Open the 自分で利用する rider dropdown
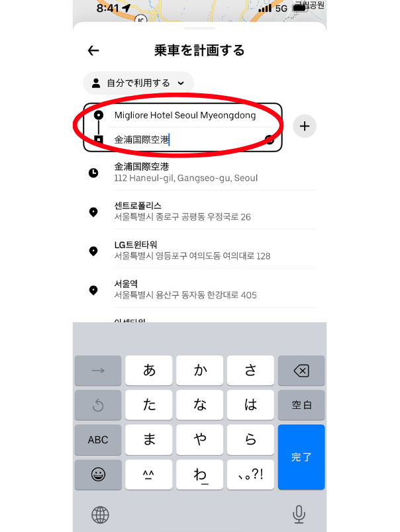400x532 pixels. click(138, 83)
